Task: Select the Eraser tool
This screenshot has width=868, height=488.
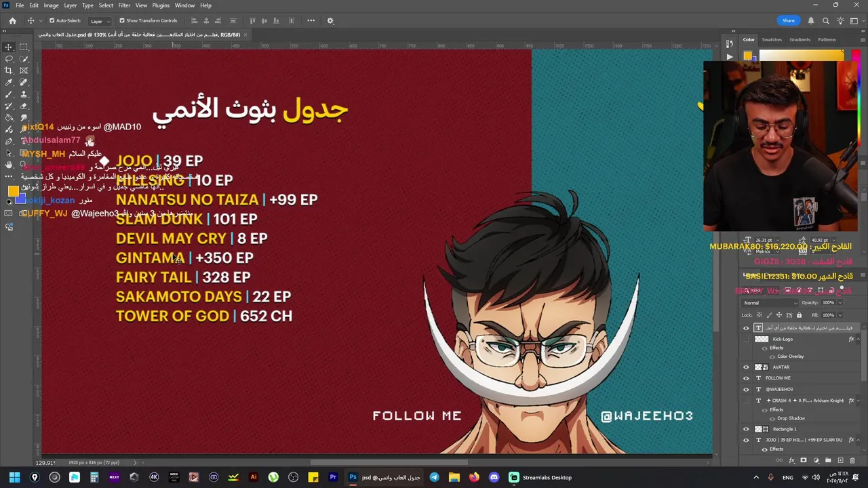Action: 24,106
